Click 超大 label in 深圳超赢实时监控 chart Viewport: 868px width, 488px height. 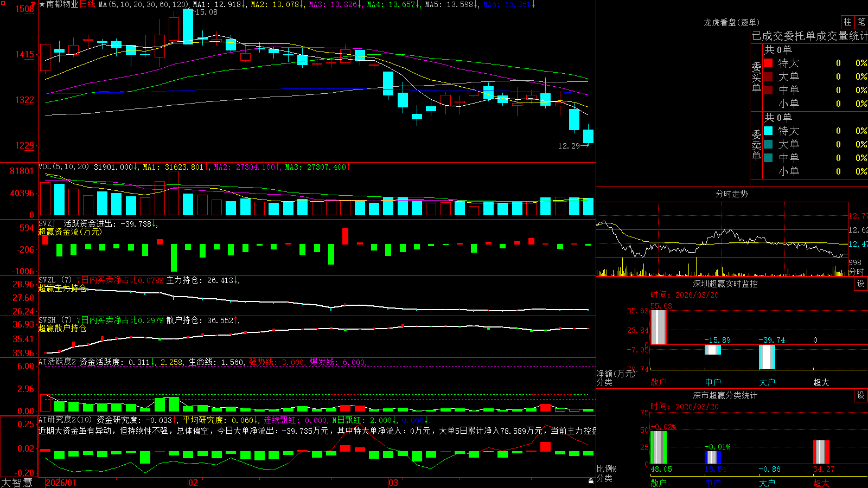pos(821,382)
